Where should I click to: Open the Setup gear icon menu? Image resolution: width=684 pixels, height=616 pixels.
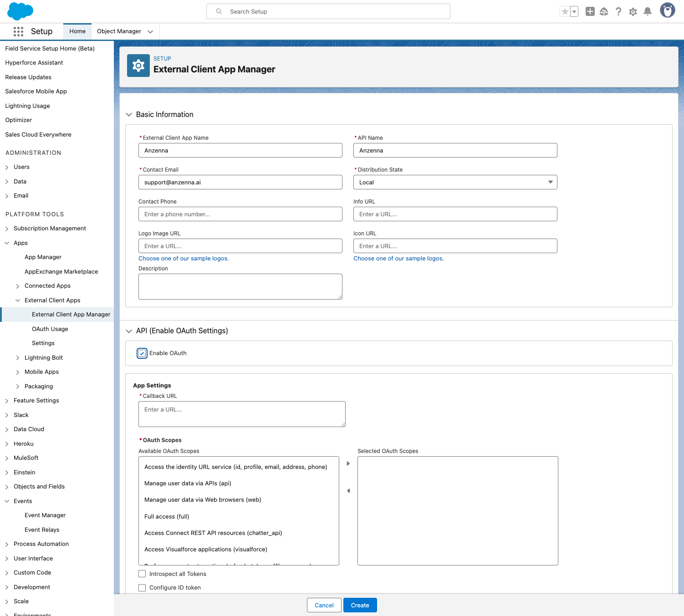point(633,12)
